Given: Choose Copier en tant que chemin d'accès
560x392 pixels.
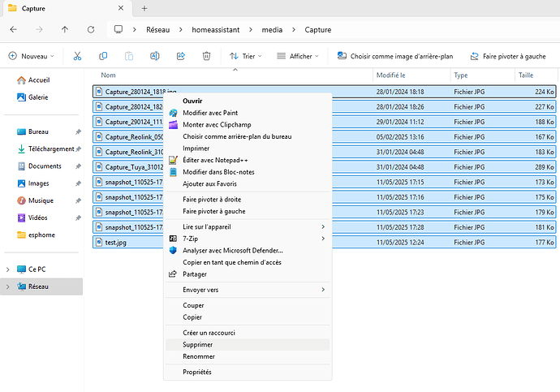Looking at the screenshot, I should [x=248, y=262].
